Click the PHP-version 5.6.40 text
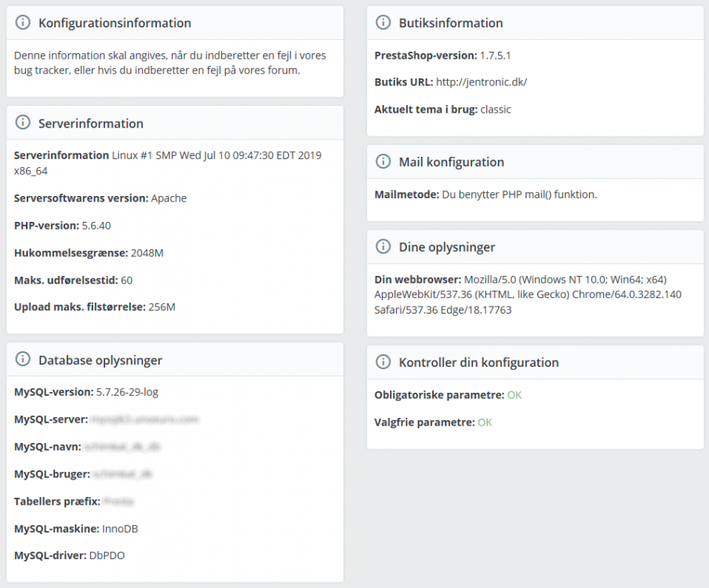This screenshot has height=588, width=709. click(98, 226)
